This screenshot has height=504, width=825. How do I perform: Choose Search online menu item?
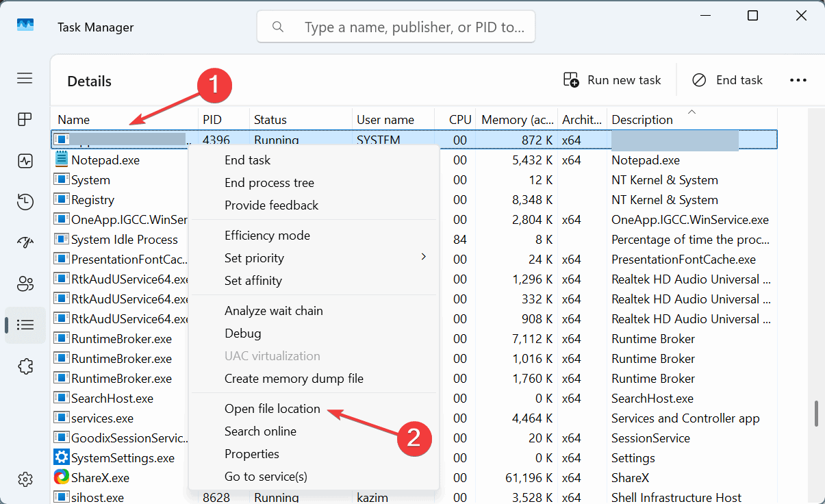260,431
